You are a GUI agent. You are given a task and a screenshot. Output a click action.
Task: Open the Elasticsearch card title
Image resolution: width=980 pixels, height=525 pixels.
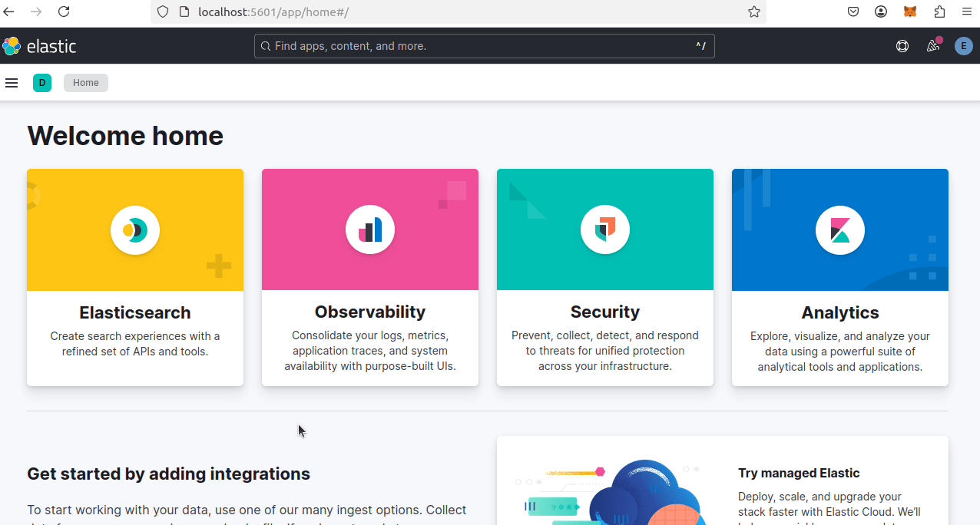tap(135, 312)
